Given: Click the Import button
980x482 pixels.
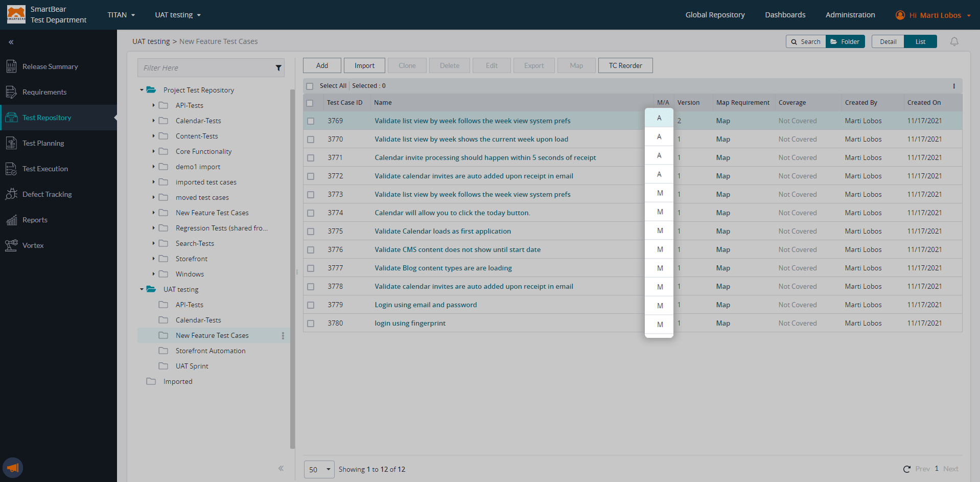Looking at the screenshot, I should (364, 65).
